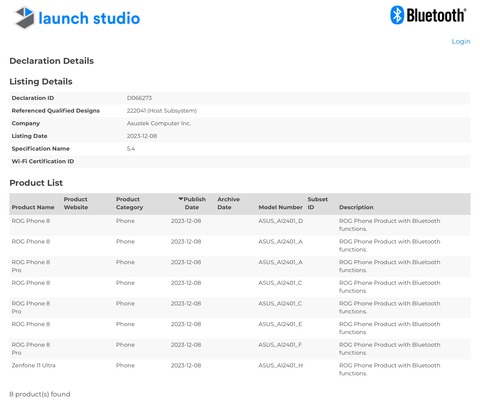Click the Declaration Details heading
This screenshot has width=480, height=403.
pos(52,61)
